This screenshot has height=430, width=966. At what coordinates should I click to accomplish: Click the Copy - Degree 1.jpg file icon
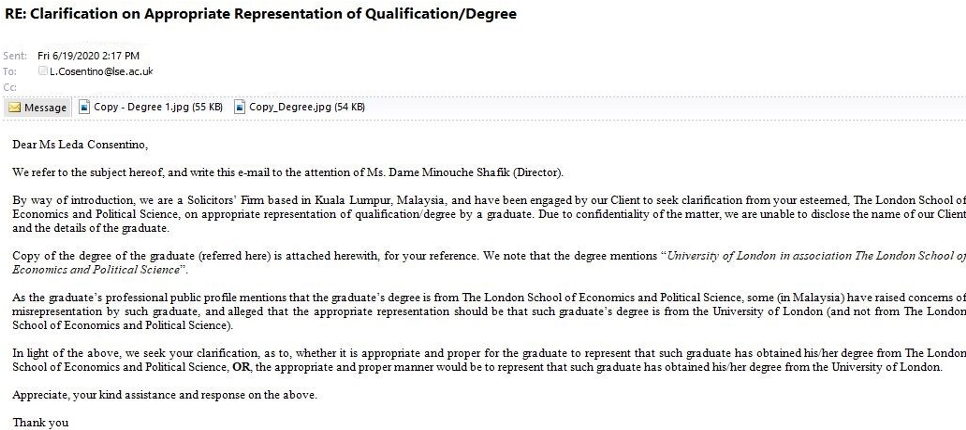tap(85, 107)
